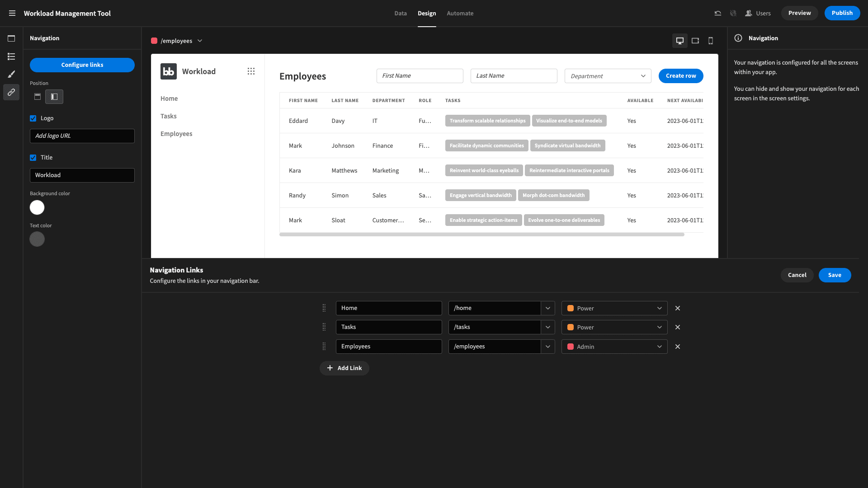Image resolution: width=868 pixels, height=488 pixels.
Task: Select the Screens panel icon in sidebar
Action: (x=11, y=38)
